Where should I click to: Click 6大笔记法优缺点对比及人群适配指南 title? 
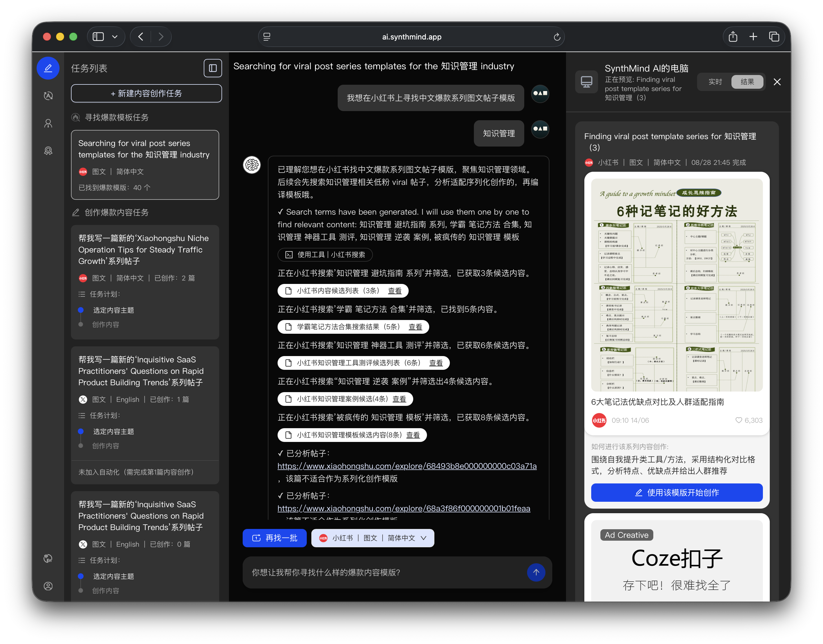658,402
